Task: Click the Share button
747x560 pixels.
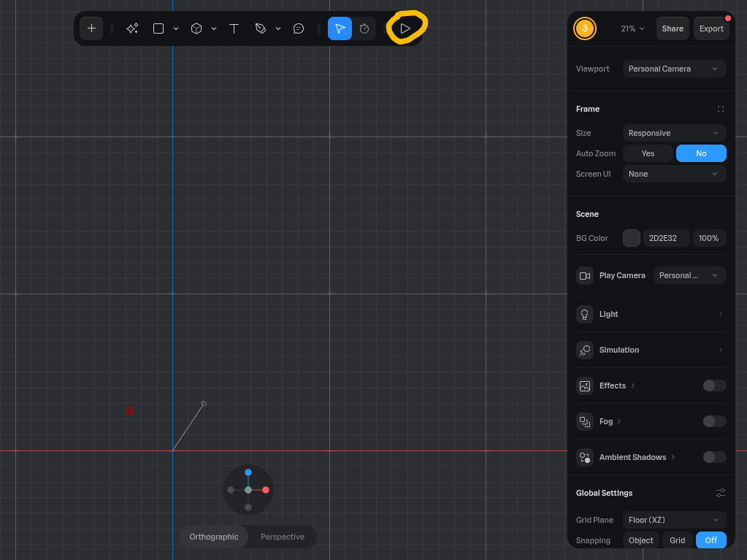Action: point(673,28)
